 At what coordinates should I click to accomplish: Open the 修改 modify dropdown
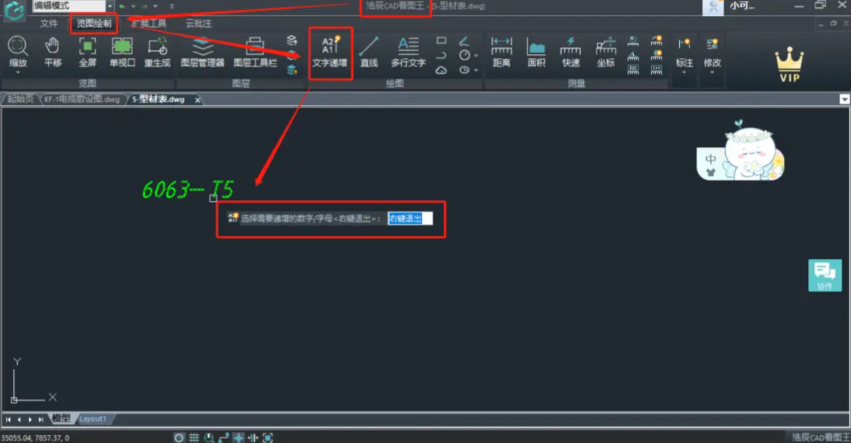(712, 54)
